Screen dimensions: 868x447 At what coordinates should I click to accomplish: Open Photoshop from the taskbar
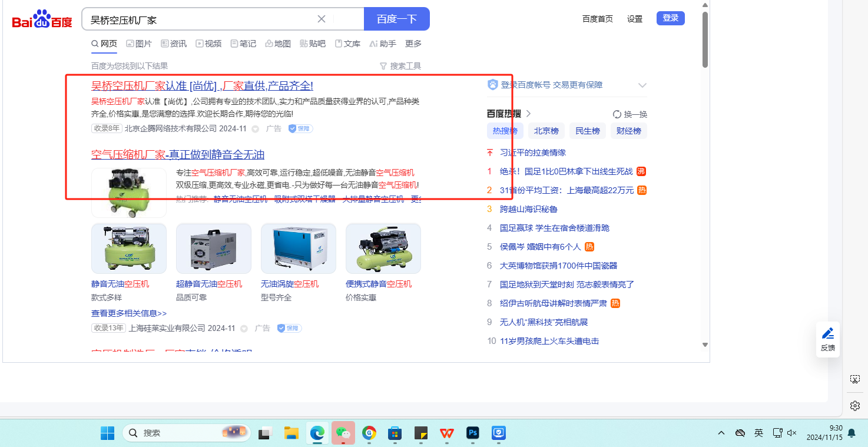473,433
